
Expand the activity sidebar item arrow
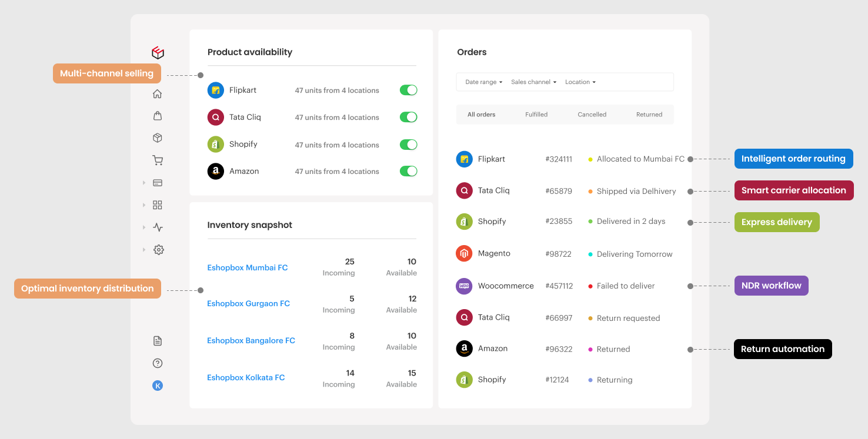[144, 227]
